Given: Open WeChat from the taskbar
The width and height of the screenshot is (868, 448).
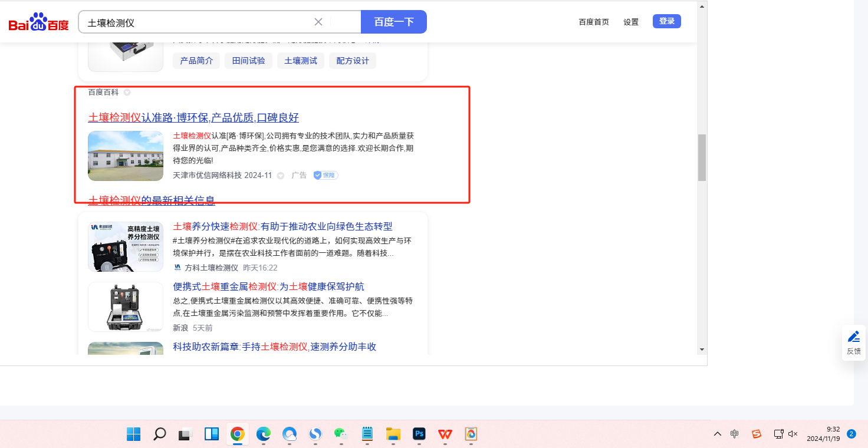Looking at the screenshot, I should tap(341, 434).
